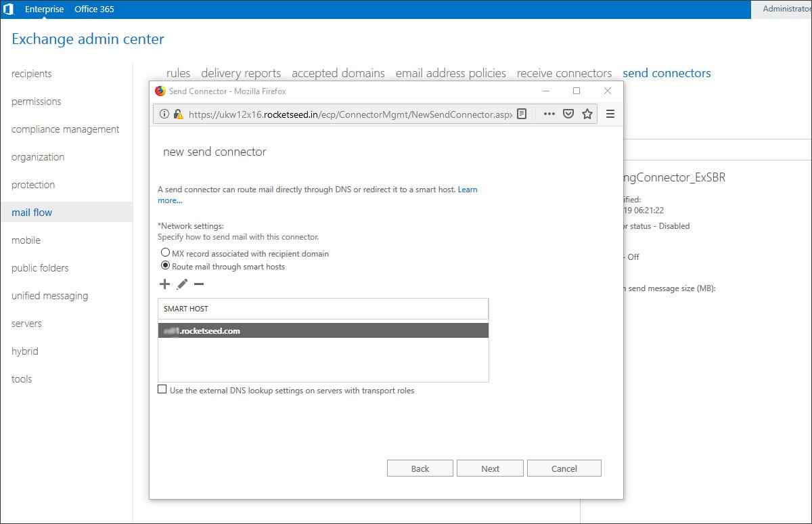
Task: Open the accepted domains tab
Action: click(x=338, y=73)
